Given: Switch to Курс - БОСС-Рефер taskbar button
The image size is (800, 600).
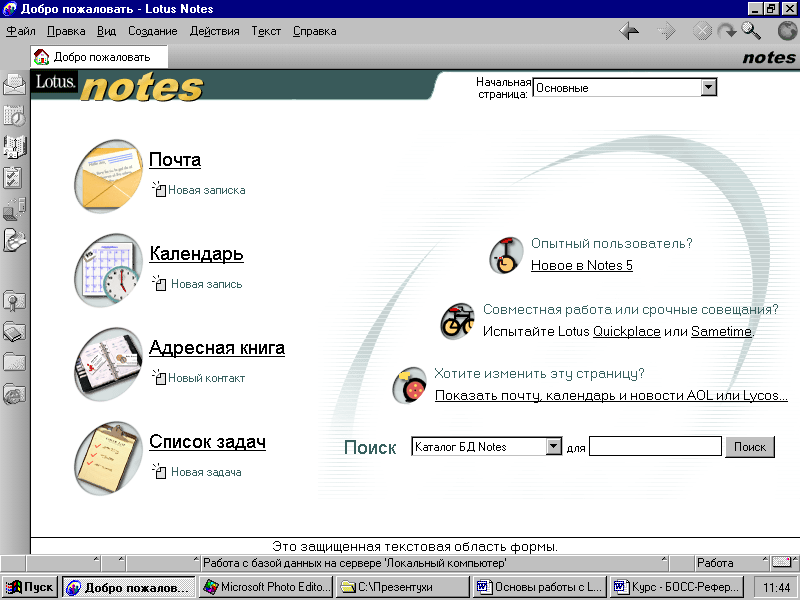Looking at the screenshot, I should pos(677,587).
